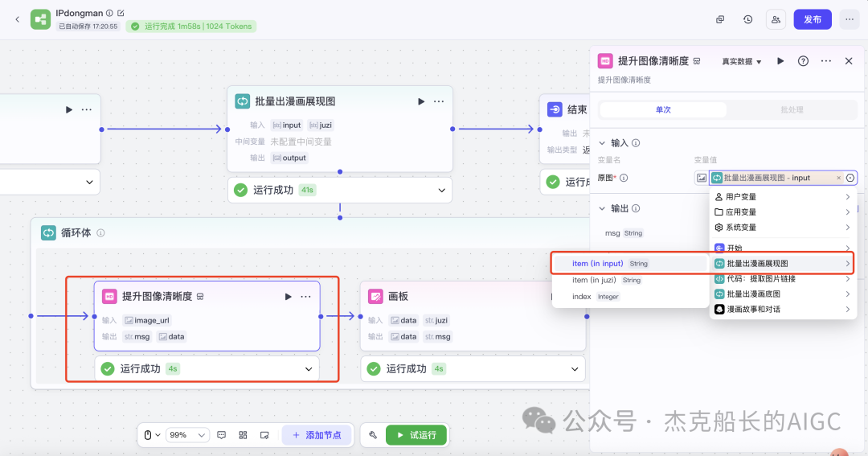Switch to the 批处理 tab
The height and width of the screenshot is (456, 868).
(x=792, y=109)
